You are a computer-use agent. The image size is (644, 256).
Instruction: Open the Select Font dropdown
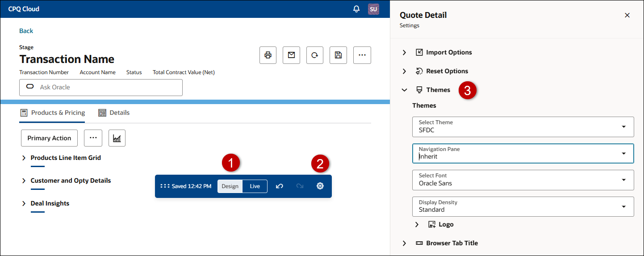(x=523, y=180)
